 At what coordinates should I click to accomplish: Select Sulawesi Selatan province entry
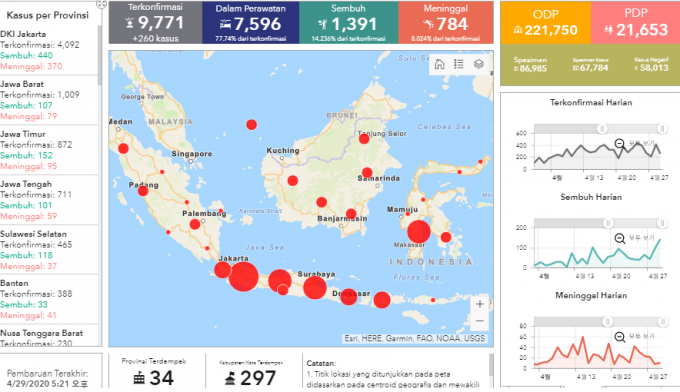[49, 250]
